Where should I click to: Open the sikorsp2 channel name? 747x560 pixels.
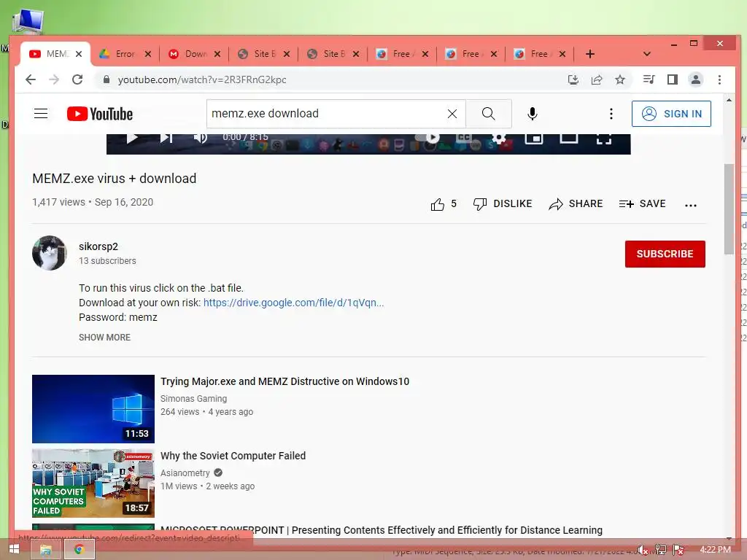tap(98, 246)
